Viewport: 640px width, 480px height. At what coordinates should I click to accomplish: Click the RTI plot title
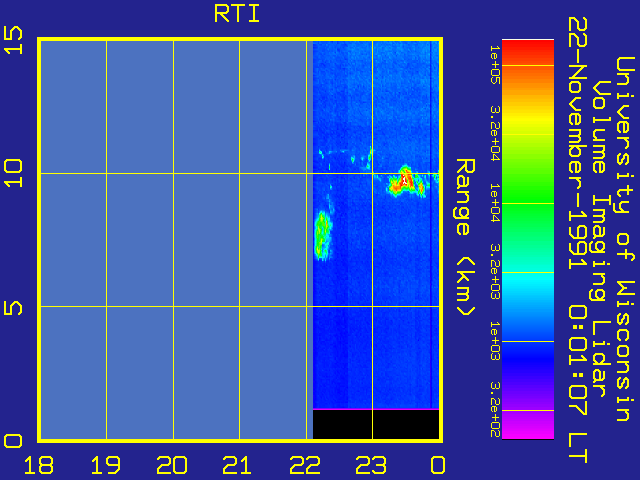click(237, 14)
